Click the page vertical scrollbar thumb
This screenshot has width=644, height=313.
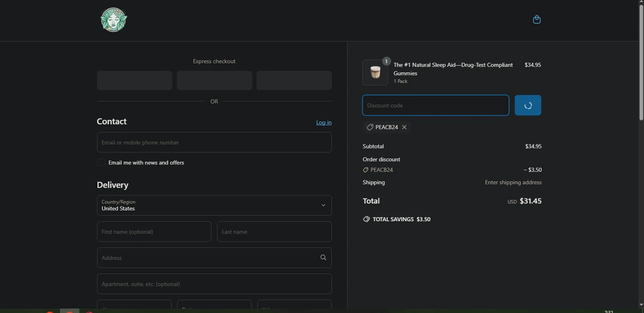click(x=641, y=62)
